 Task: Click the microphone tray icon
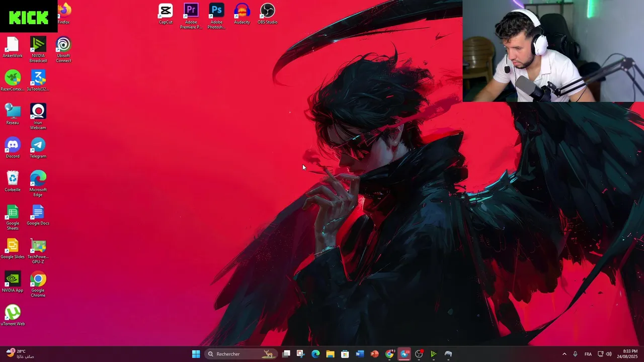(x=575, y=354)
